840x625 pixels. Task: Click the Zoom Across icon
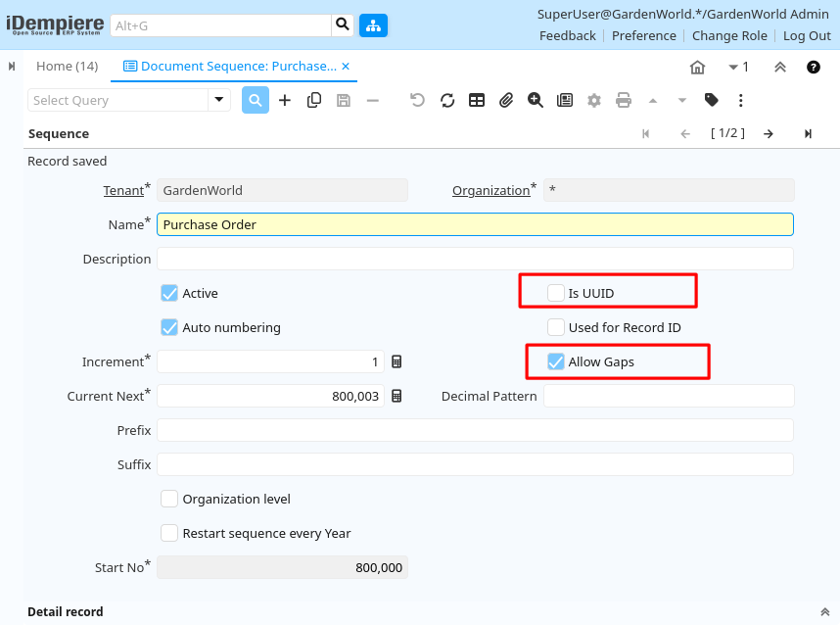tap(536, 100)
